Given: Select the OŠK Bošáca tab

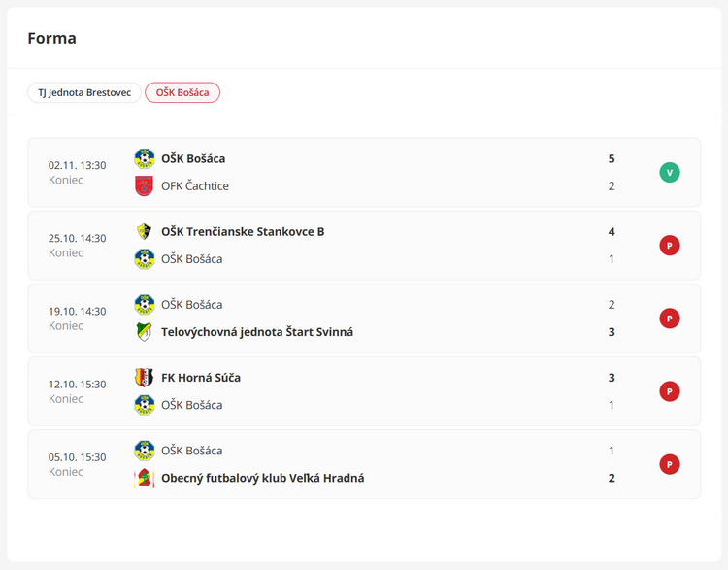Looking at the screenshot, I should click(182, 93).
